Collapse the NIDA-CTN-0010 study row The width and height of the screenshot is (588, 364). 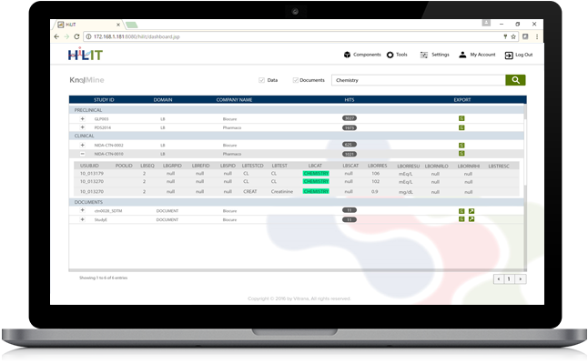coord(82,154)
